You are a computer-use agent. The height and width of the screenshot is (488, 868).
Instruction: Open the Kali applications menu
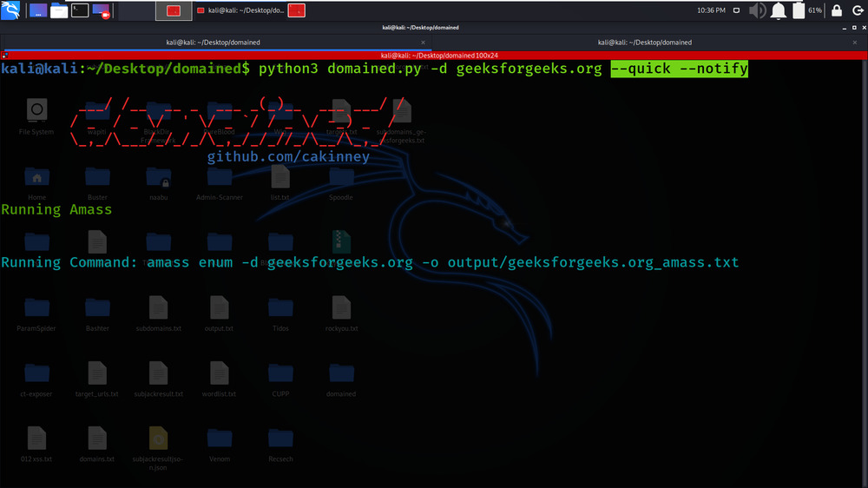(x=10, y=10)
